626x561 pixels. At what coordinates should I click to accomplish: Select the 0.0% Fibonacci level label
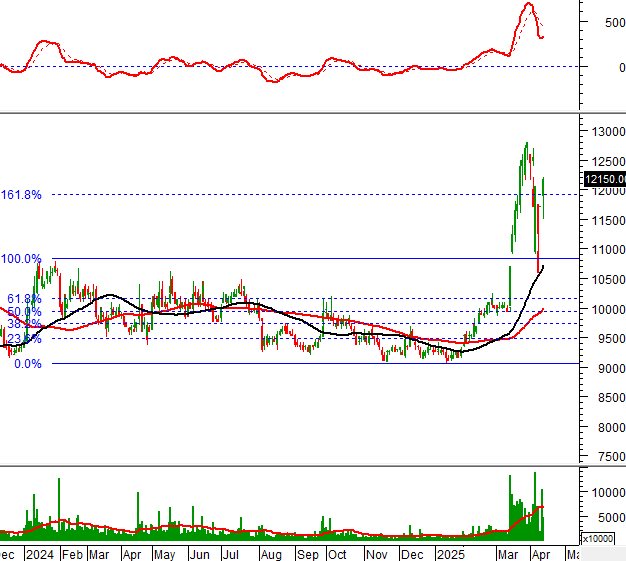(x=28, y=364)
